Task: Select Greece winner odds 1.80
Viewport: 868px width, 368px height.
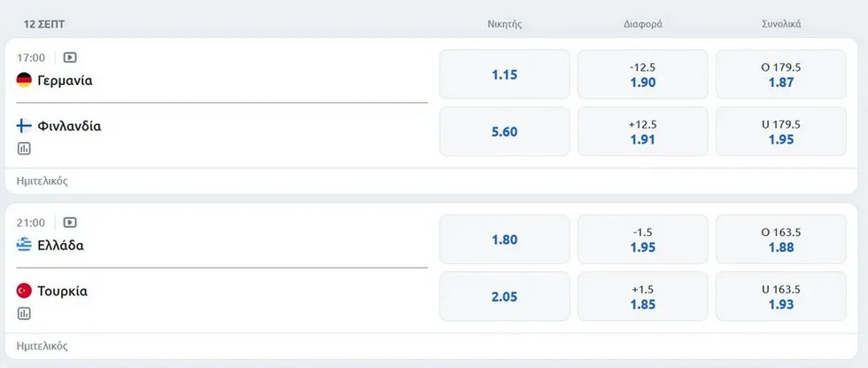Action: tap(504, 239)
